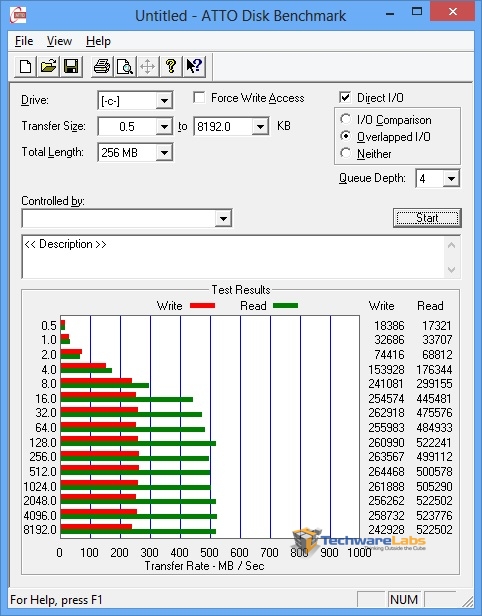
Task: Open the Total Length 256 MB dropdown
Action: [135, 152]
